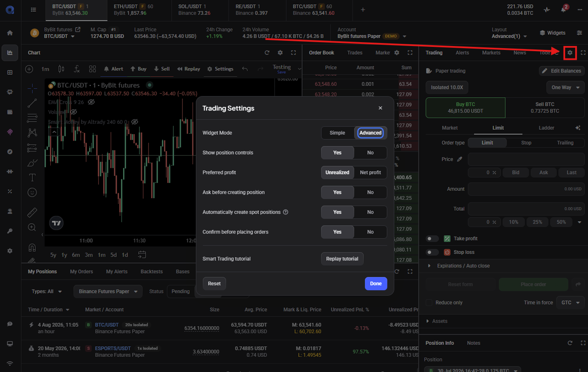Open notifications bell with badge
Image resolution: width=588 pixels, height=372 pixels.
point(563,9)
